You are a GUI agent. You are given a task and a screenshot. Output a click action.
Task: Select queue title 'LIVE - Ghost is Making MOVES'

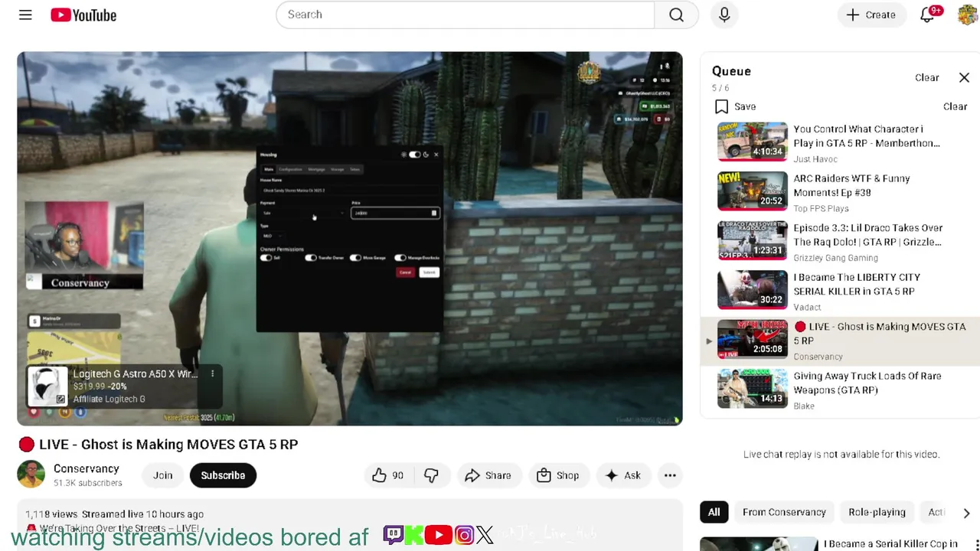(x=880, y=334)
